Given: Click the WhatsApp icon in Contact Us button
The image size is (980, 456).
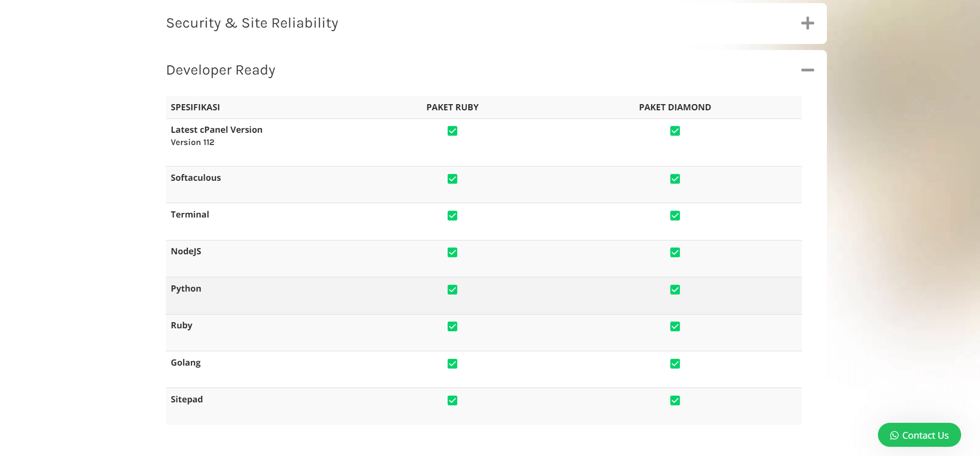Looking at the screenshot, I should click(x=894, y=435).
